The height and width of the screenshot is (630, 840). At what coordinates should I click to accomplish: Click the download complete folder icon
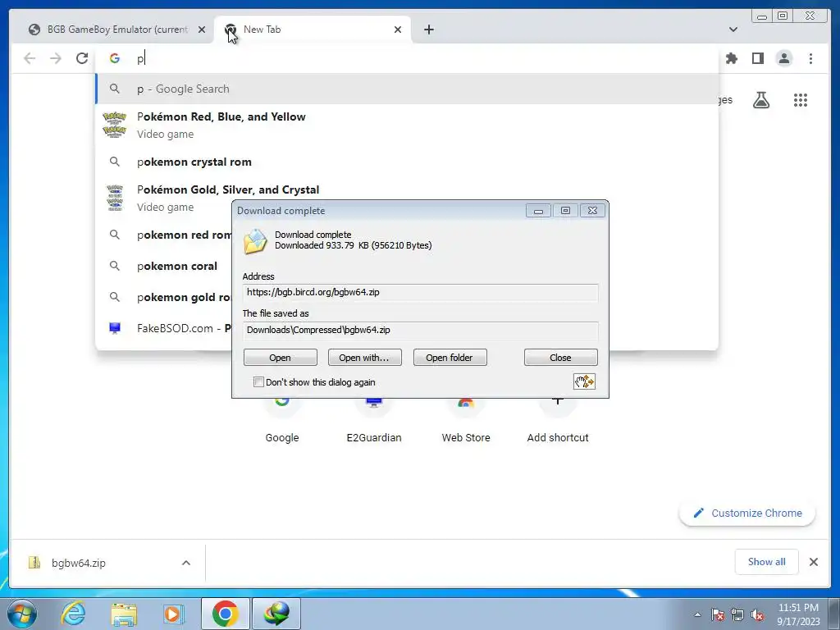[256, 240]
